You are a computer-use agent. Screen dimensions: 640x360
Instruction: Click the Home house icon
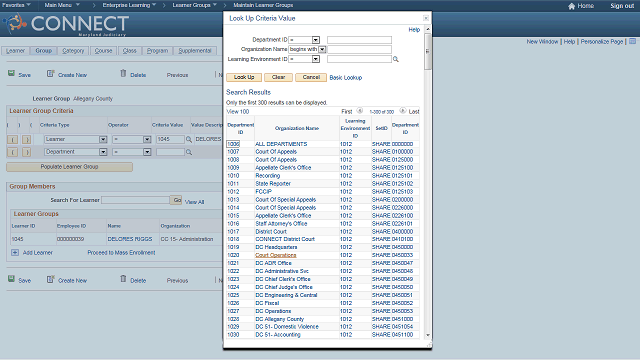pos(571,6)
